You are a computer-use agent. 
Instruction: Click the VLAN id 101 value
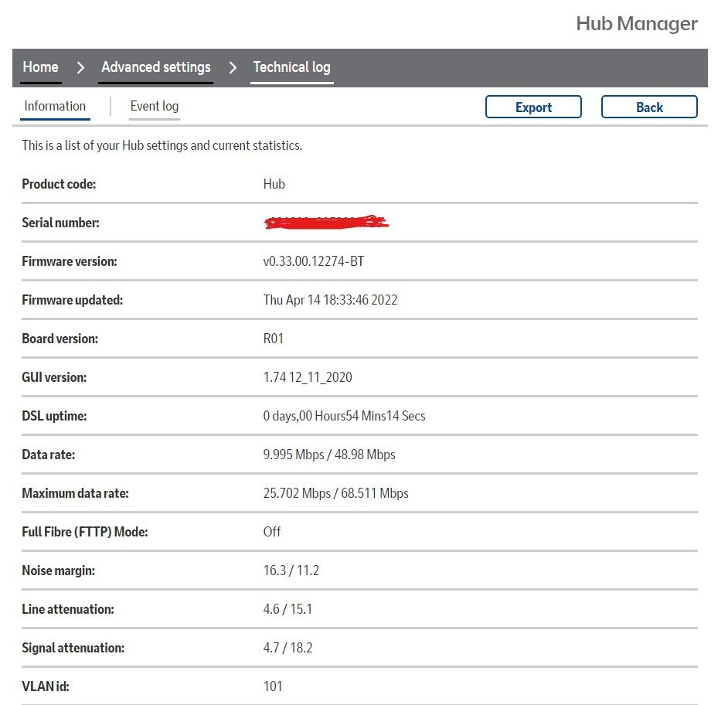click(273, 686)
